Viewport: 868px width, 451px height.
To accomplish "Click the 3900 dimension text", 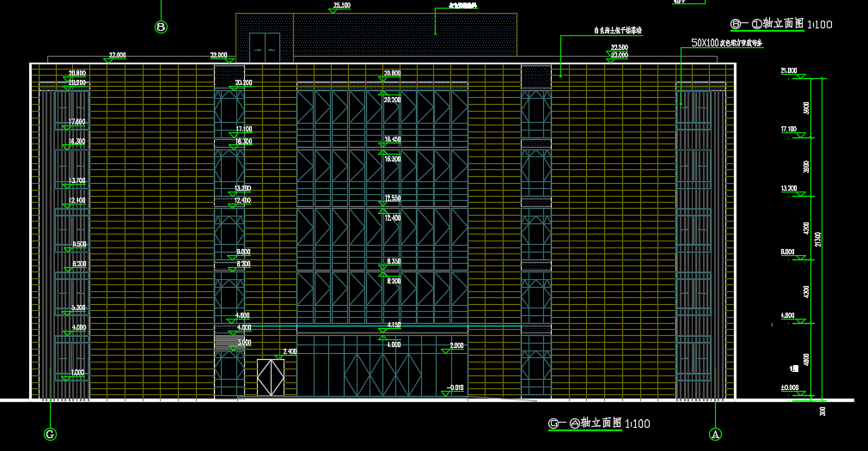I will 806,108.
